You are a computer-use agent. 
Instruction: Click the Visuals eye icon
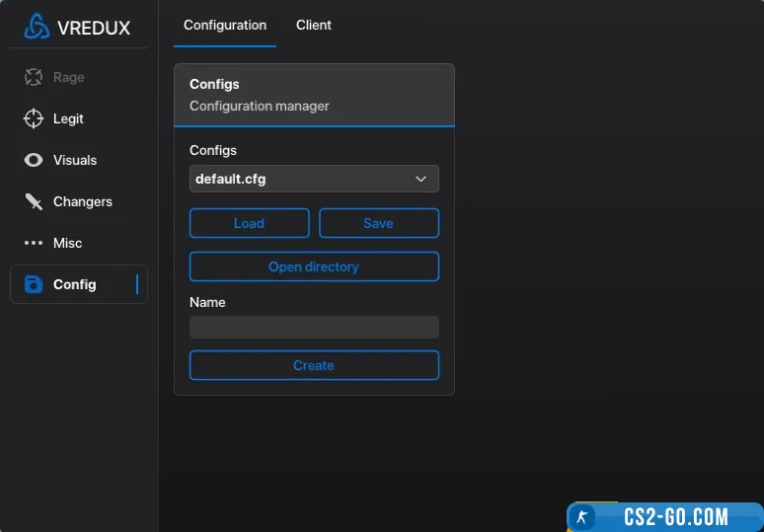click(x=34, y=160)
